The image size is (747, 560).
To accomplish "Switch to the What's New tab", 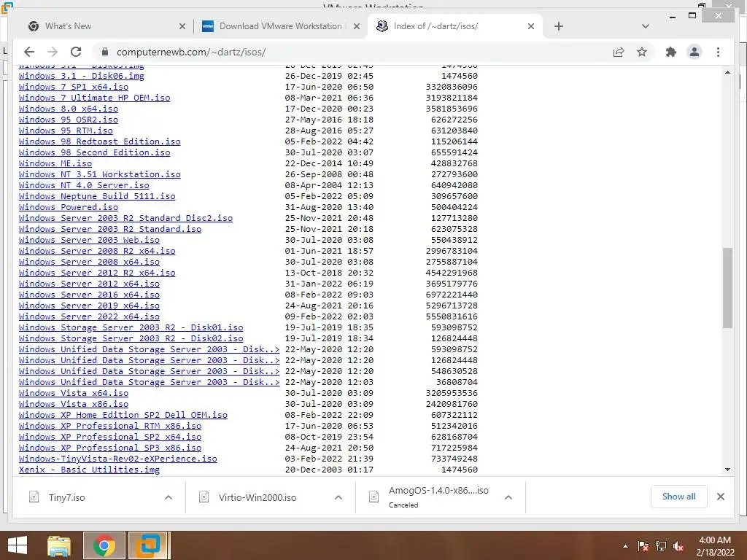I will (x=106, y=26).
